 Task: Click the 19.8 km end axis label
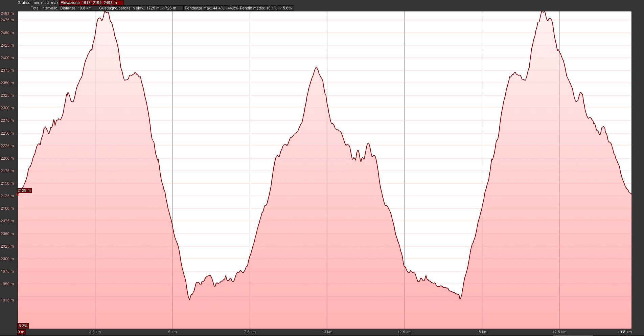624,332
